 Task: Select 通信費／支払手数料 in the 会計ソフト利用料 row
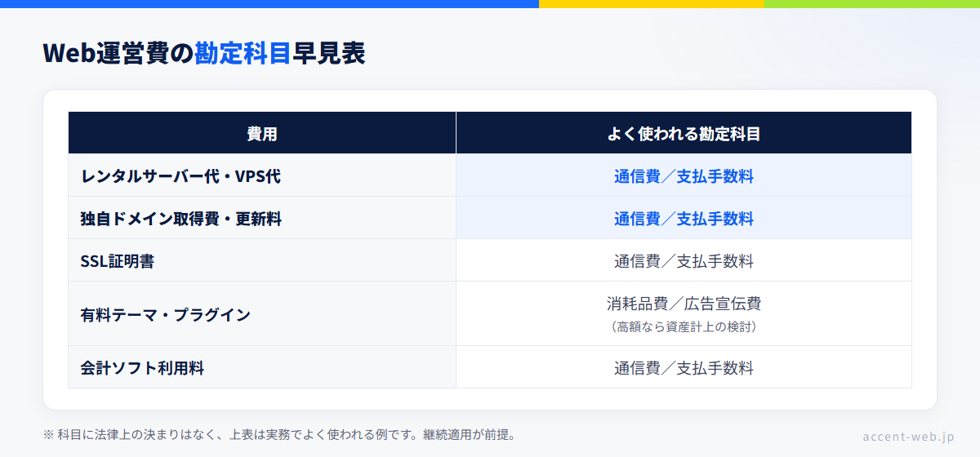tap(684, 368)
